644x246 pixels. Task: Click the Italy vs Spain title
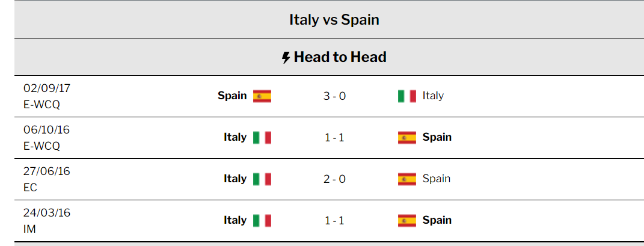coord(334,19)
